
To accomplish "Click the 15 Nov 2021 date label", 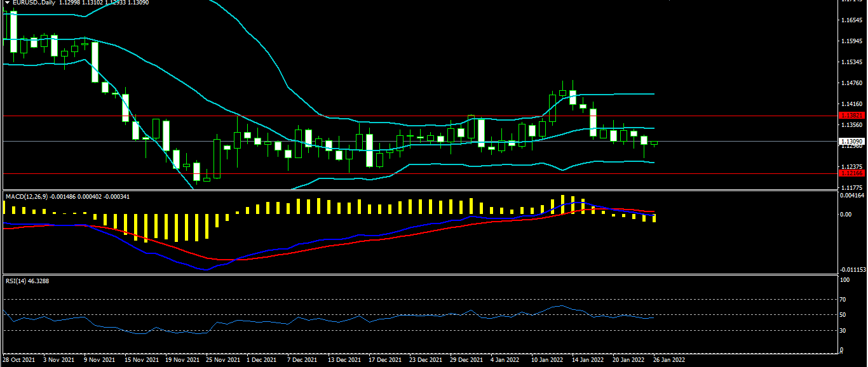I will (x=141, y=360).
